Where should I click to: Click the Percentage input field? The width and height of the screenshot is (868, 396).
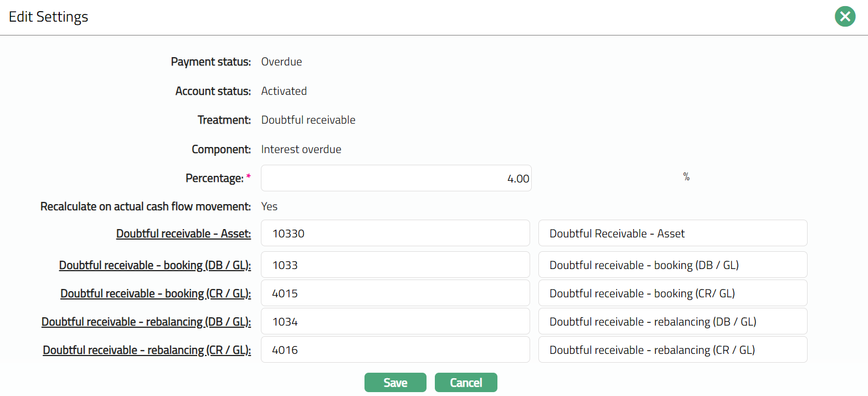point(396,179)
